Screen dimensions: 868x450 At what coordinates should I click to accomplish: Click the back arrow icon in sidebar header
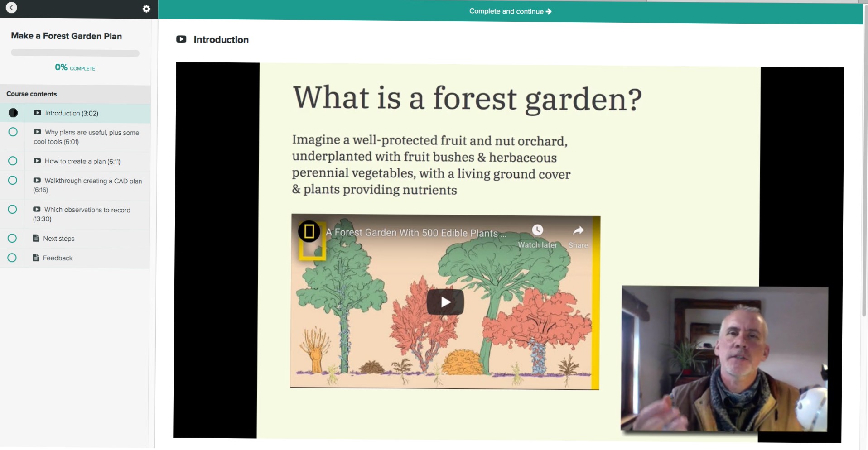click(11, 7)
